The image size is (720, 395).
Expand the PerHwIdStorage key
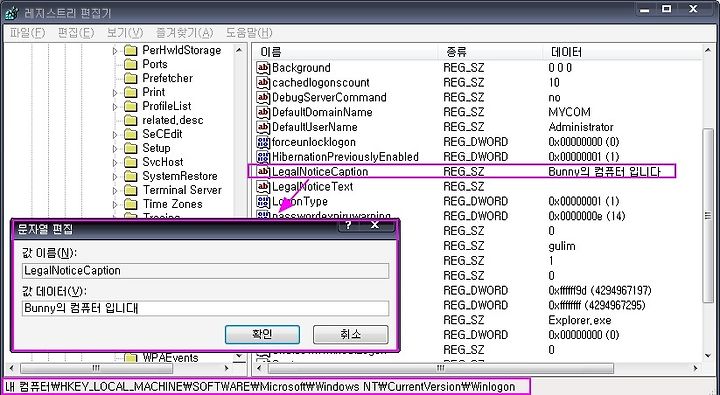coord(115,51)
